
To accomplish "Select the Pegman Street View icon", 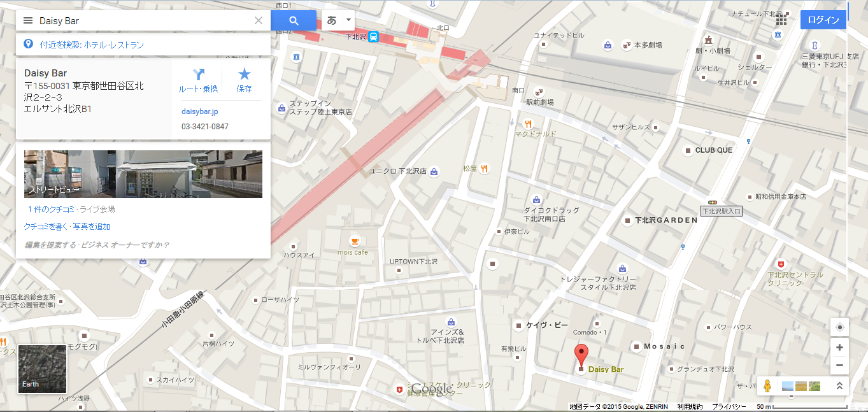I will pos(767,385).
